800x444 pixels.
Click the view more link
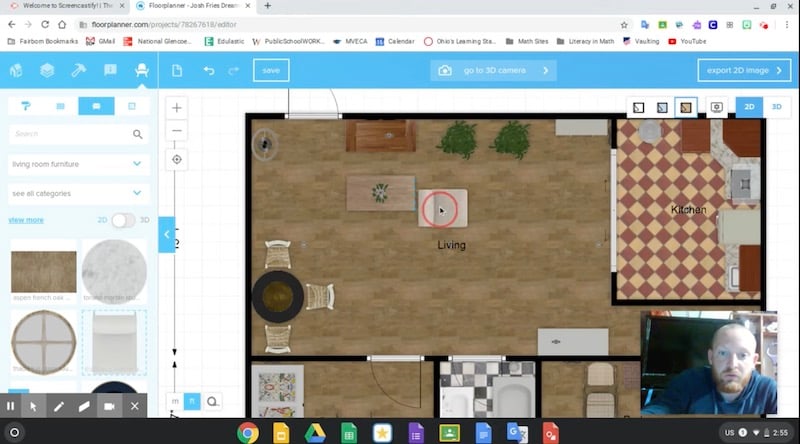(x=26, y=220)
